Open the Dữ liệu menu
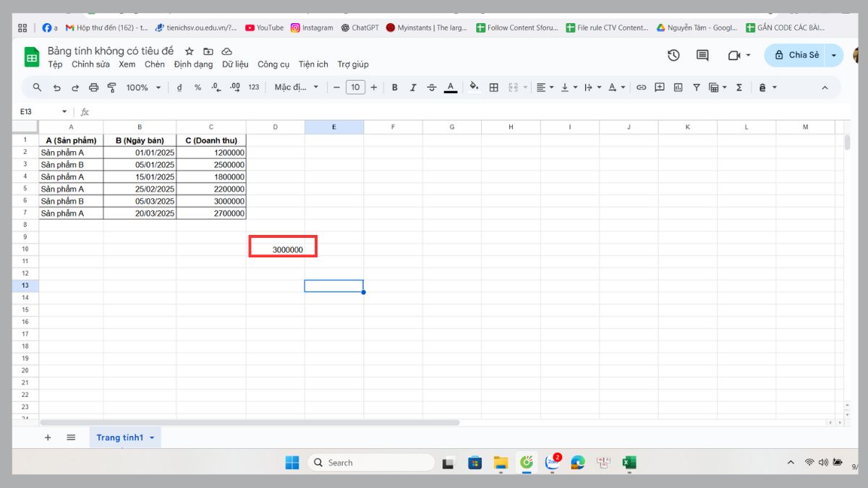The width and height of the screenshot is (868, 488). pos(235,64)
